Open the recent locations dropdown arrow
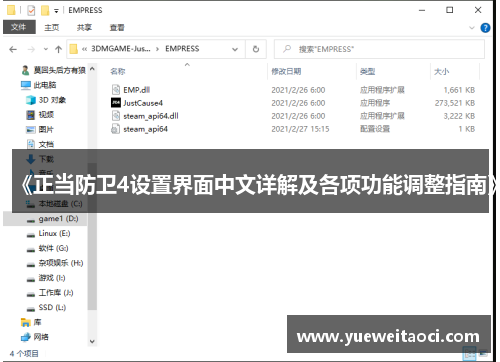500x362 pixels. 46,49
